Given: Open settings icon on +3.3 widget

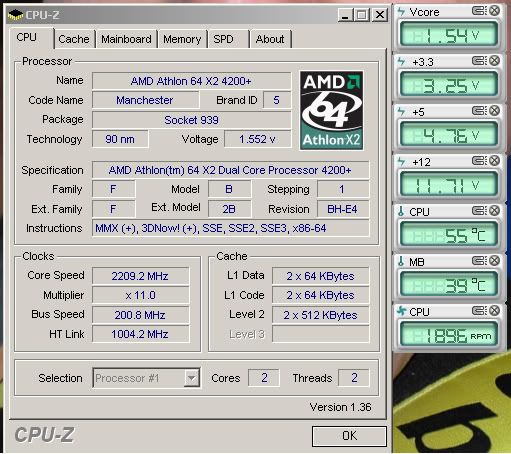Looking at the screenshot, I should 479,61.
